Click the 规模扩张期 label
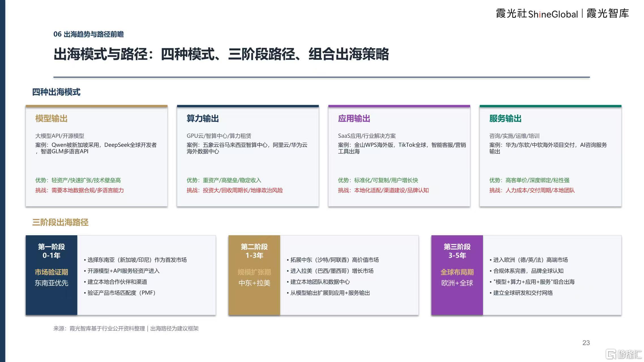This screenshot has height=362, width=644. pyautogui.click(x=254, y=272)
